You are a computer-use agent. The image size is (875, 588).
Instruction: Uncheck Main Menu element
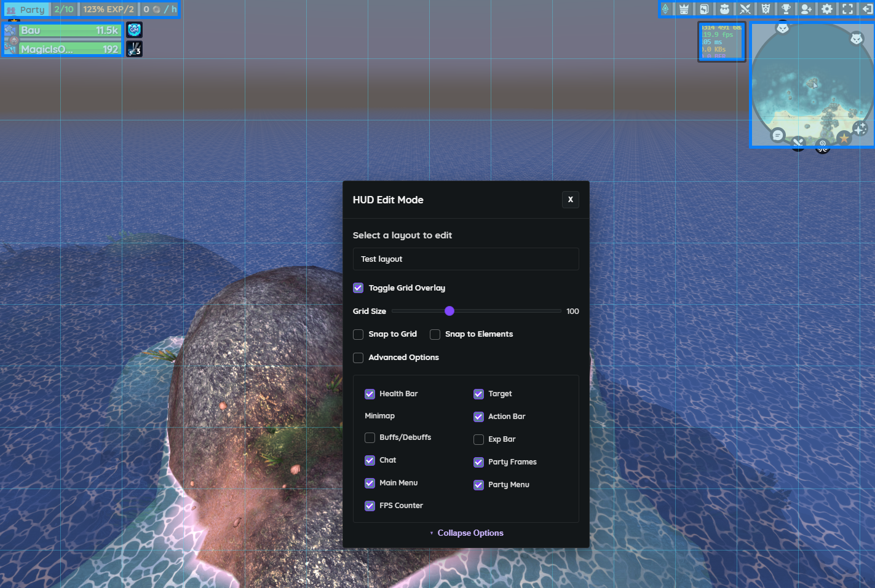370,483
